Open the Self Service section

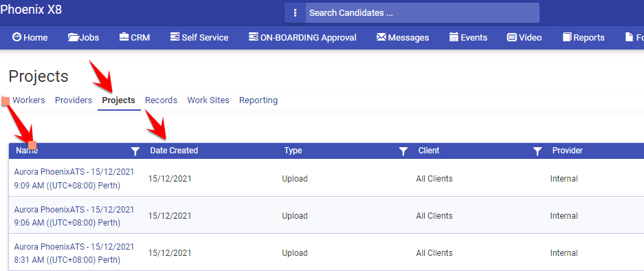click(199, 37)
